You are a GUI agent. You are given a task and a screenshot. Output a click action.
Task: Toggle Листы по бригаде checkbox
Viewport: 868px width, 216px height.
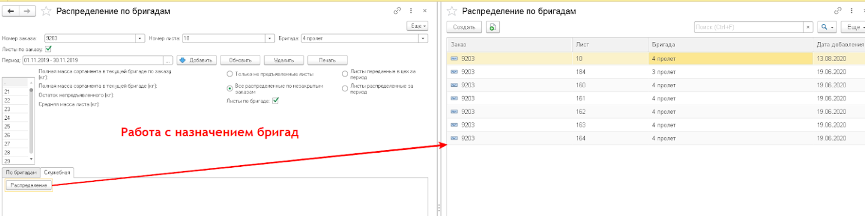click(275, 101)
